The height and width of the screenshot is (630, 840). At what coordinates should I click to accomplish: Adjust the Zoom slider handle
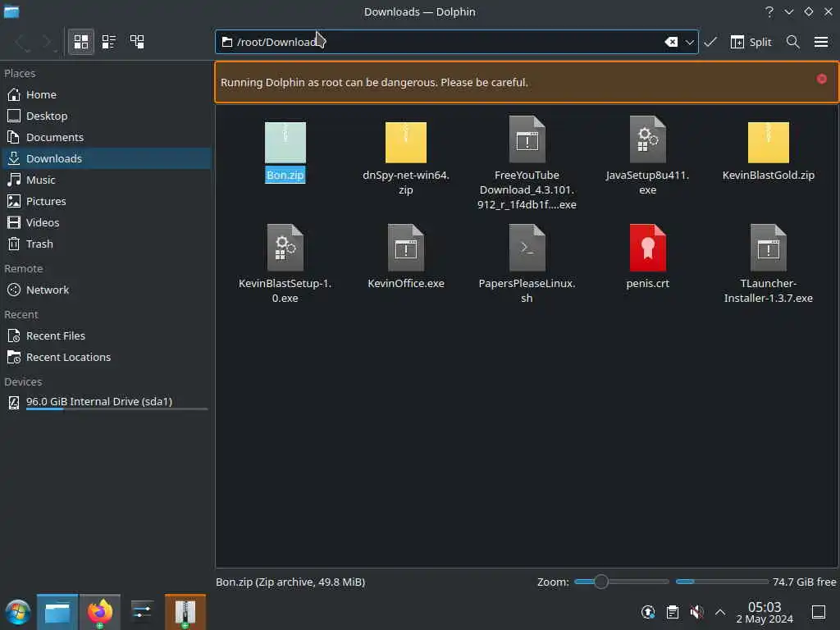(601, 582)
